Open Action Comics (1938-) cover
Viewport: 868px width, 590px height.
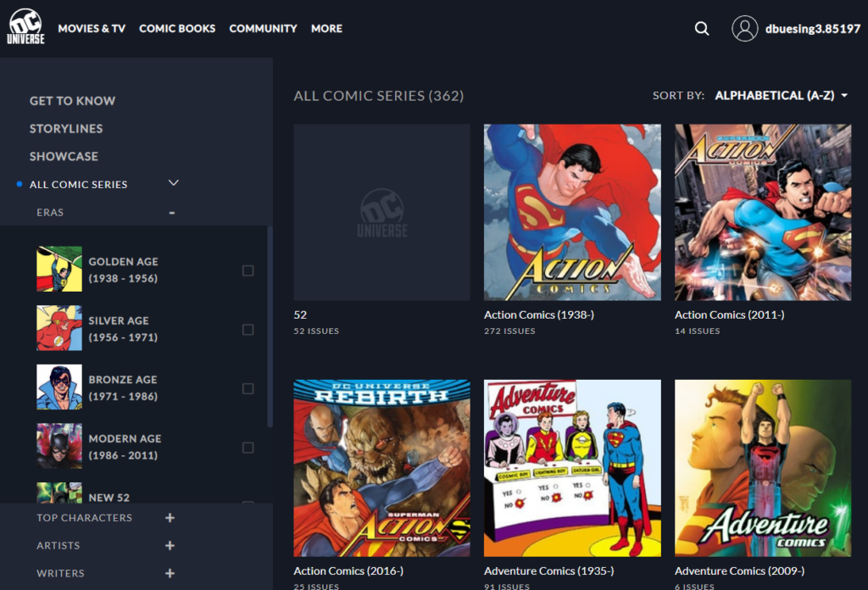point(572,213)
